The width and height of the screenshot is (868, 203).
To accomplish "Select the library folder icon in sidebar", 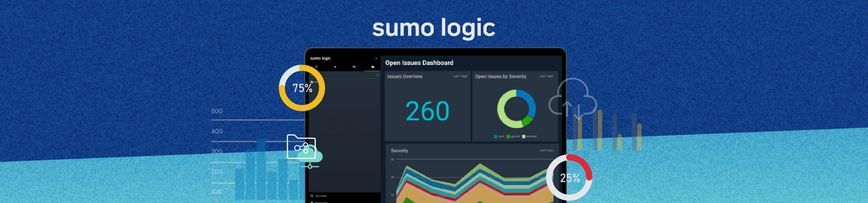I will [x=354, y=67].
